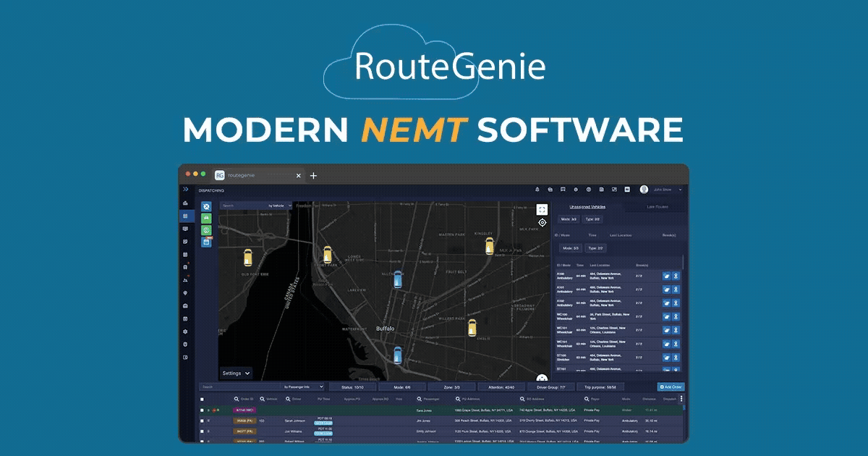The image size is (868, 456).
Task: Click the WC100 Wheelchair row assign icon
Action: coord(667,316)
